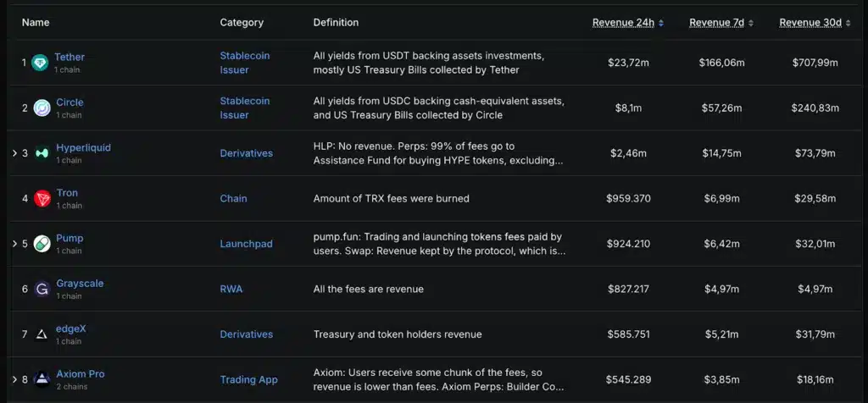Click the edgeX logo icon

click(42, 334)
